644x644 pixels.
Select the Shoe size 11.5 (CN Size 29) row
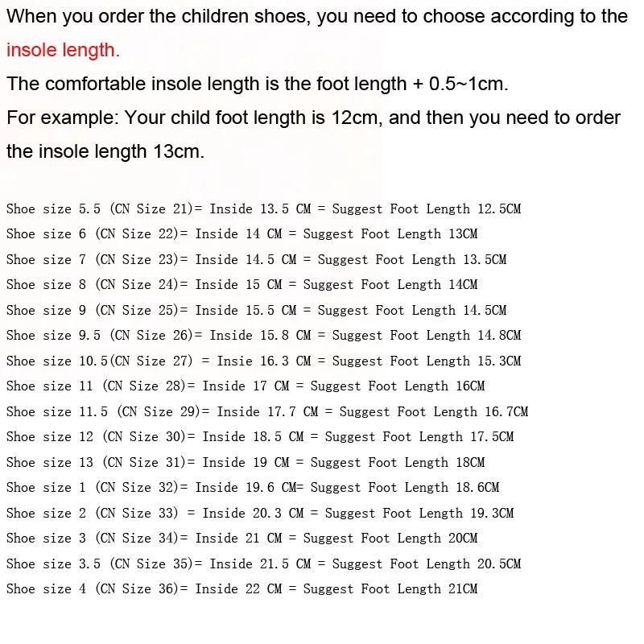pyautogui.click(x=267, y=412)
